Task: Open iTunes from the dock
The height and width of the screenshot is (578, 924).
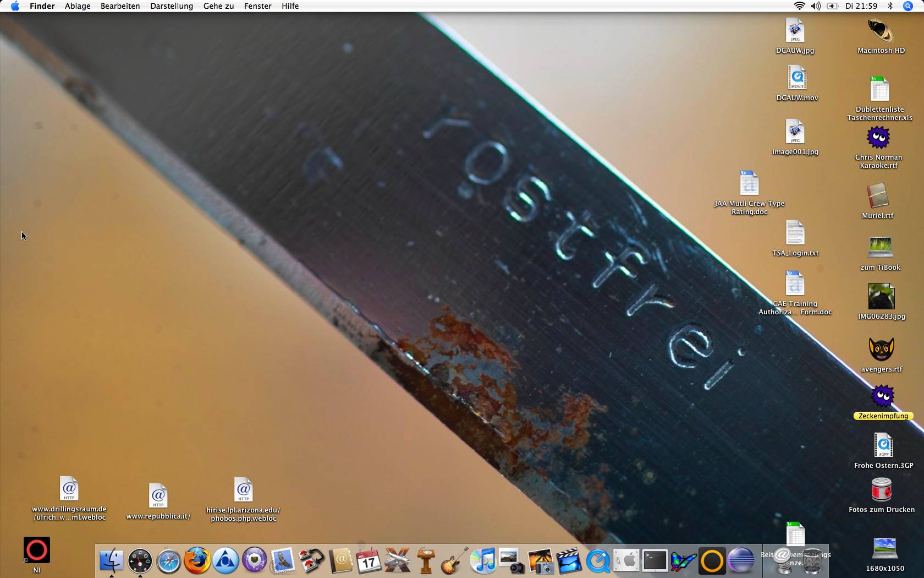Action: (483, 561)
